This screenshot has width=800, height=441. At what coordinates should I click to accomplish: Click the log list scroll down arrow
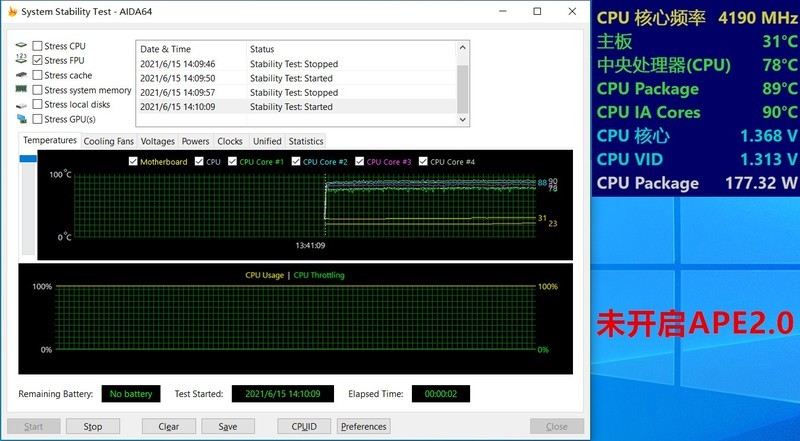(x=462, y=119)
